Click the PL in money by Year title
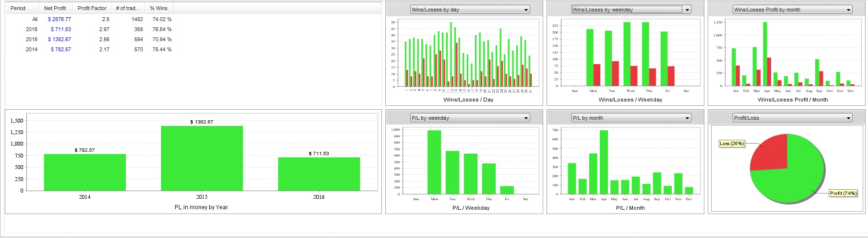This screenshot has height=238, width=868. [x=202, y=207]
